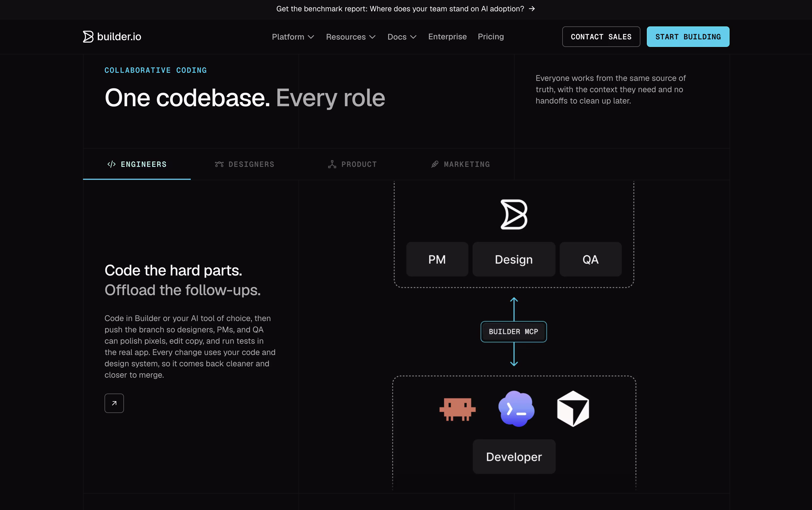Click the pen icon beside Marketing
This screenshot has width=812, height=510.
(435, 164)
